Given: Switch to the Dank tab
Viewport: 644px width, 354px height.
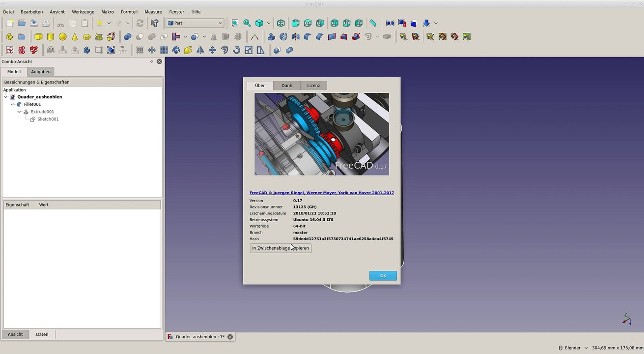Looking at the screenshot, I should pos(287,86).
